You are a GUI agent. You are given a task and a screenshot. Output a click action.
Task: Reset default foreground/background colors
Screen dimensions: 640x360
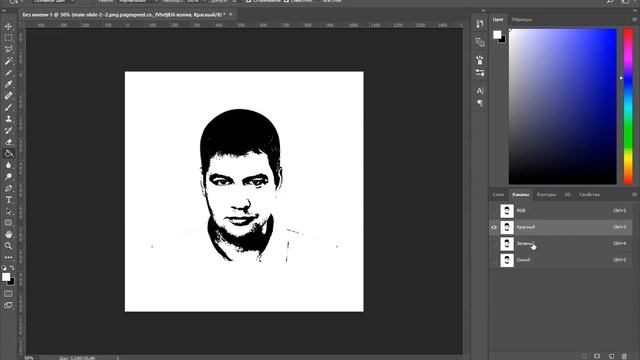tap(4, 268)
